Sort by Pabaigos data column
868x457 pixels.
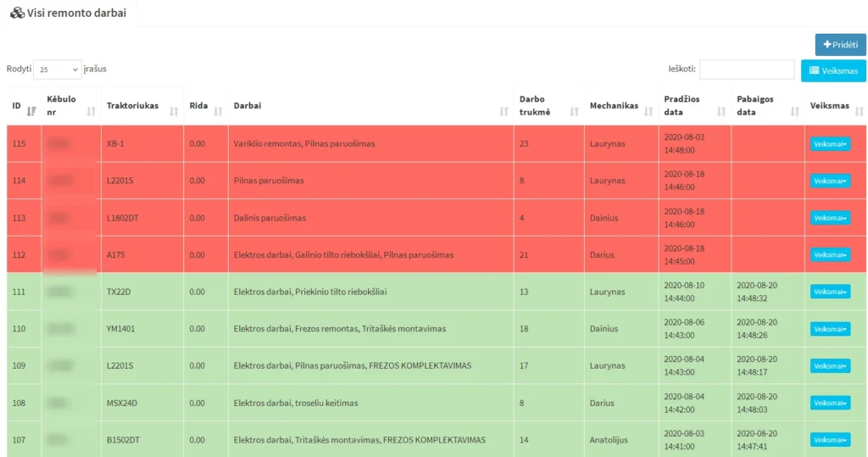click(x=794, y=111)
